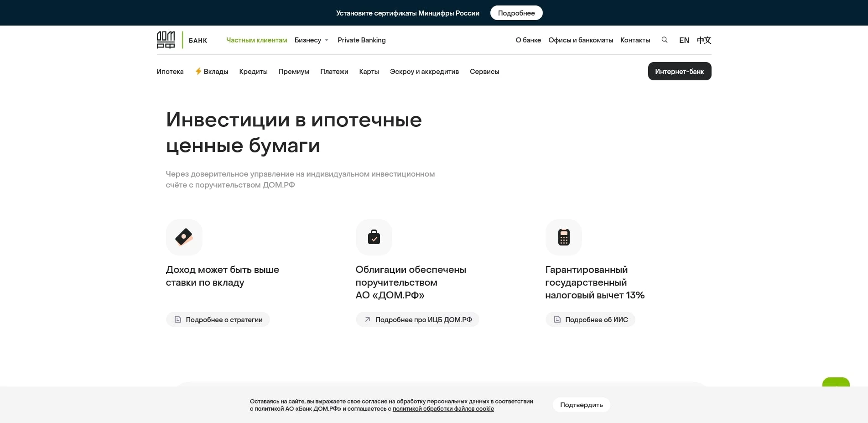Switch to the Ипотека tab
This screenshot has height=423, width=868.
click(x=170, y=71)
